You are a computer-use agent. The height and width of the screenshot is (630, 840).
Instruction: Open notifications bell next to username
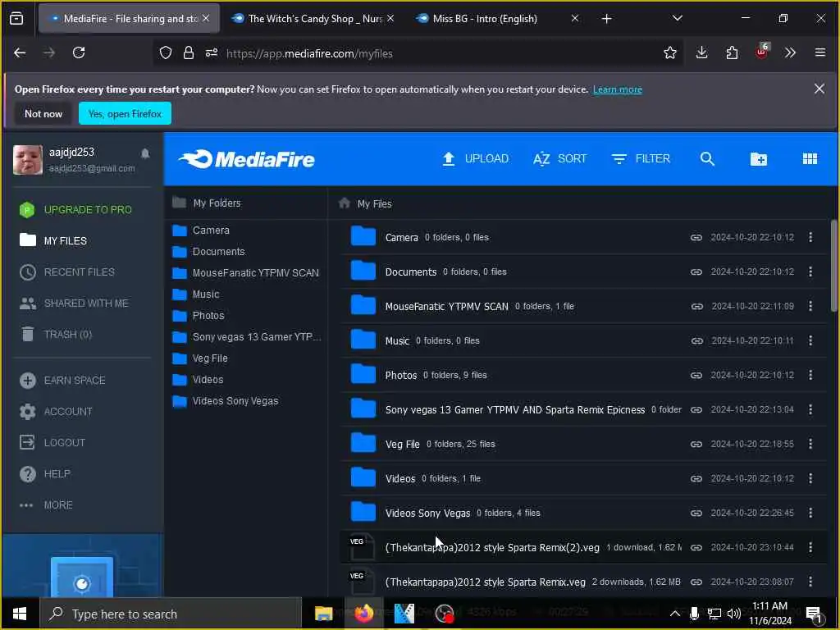tap(145, 153)
